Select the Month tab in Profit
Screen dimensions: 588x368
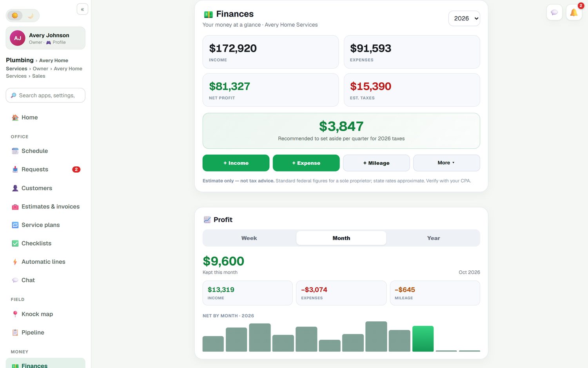(341, 238)
